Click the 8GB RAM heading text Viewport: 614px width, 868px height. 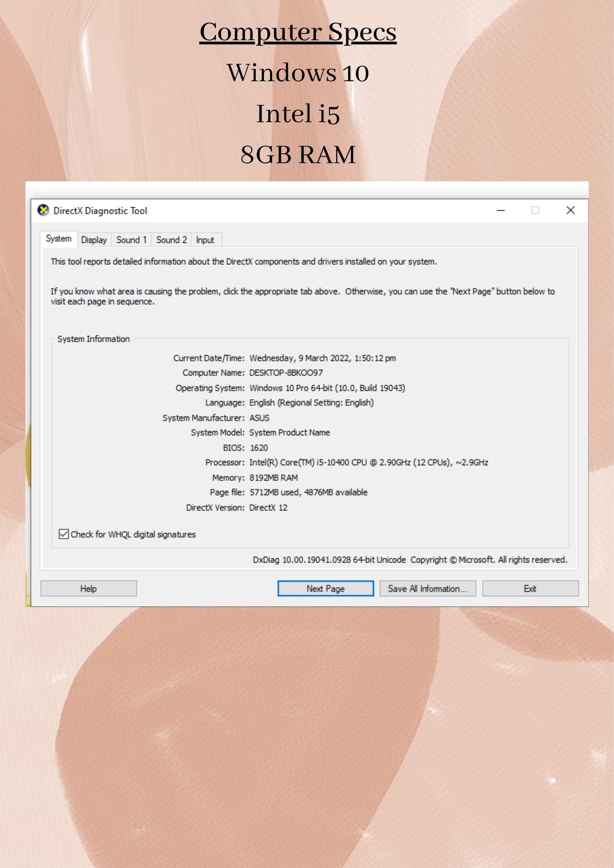tap(298, 155)
